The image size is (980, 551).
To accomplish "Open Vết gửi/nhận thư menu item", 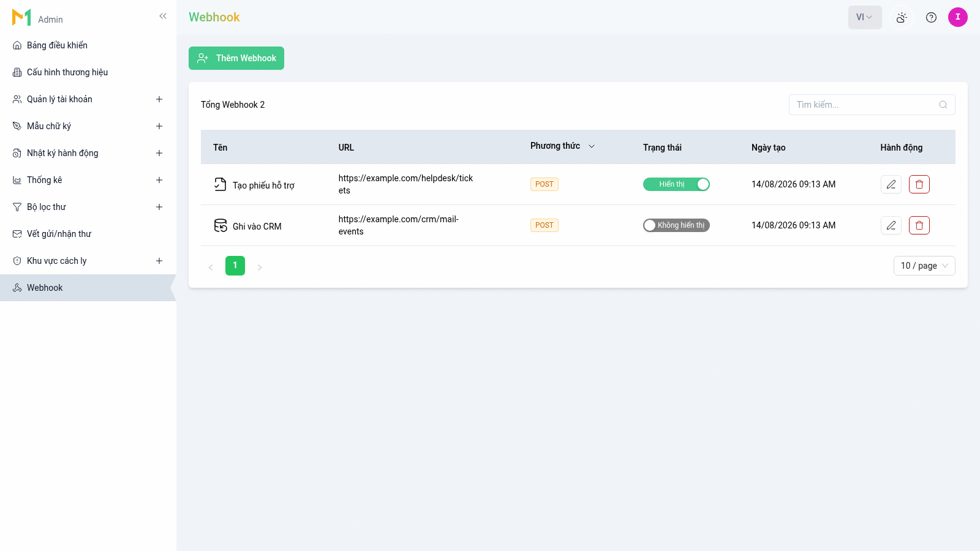I will 88,234.
